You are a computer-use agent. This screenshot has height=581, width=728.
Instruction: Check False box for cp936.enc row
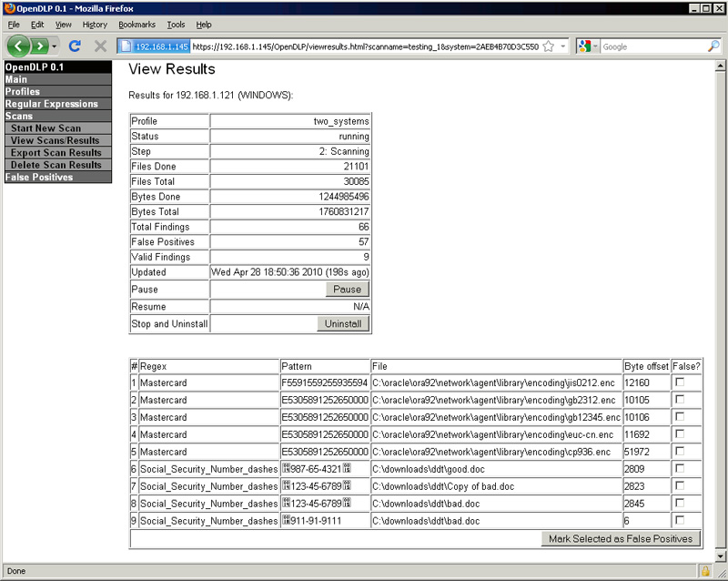[x=680, y=451]
